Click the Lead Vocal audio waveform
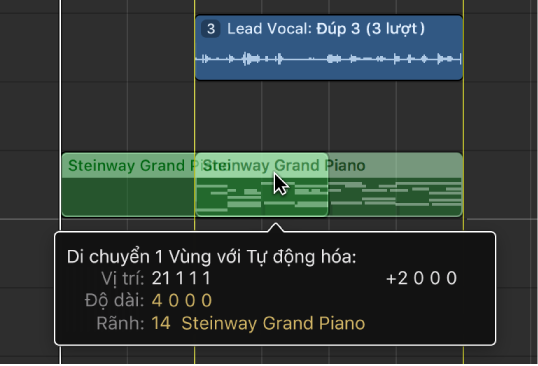The image size is (538, 366). [328, 59]
